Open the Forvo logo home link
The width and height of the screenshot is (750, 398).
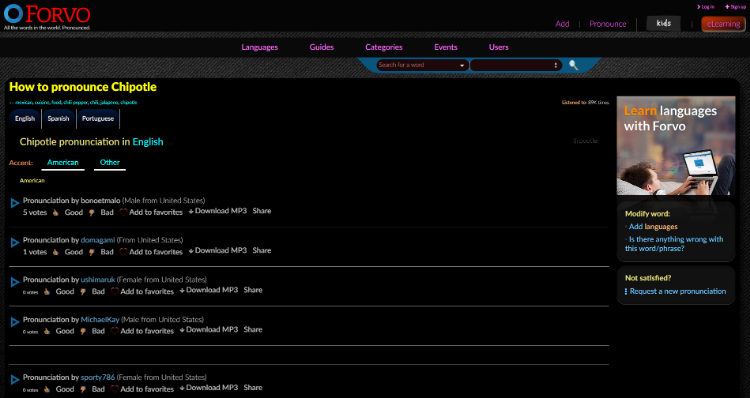click(47, 16)
